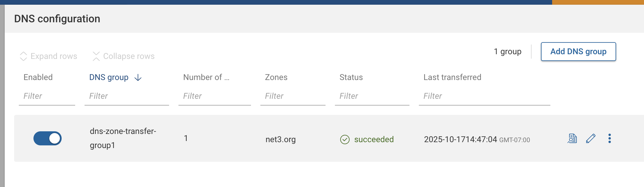
Task: Click the Filter field under Zones
Action: click(x=293, y=96)
